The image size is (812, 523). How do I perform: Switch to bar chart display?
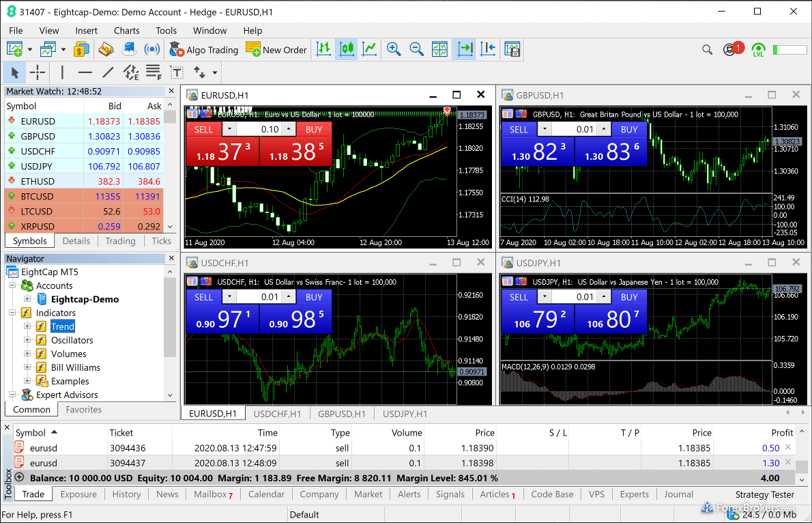click(x=323, y=49)
